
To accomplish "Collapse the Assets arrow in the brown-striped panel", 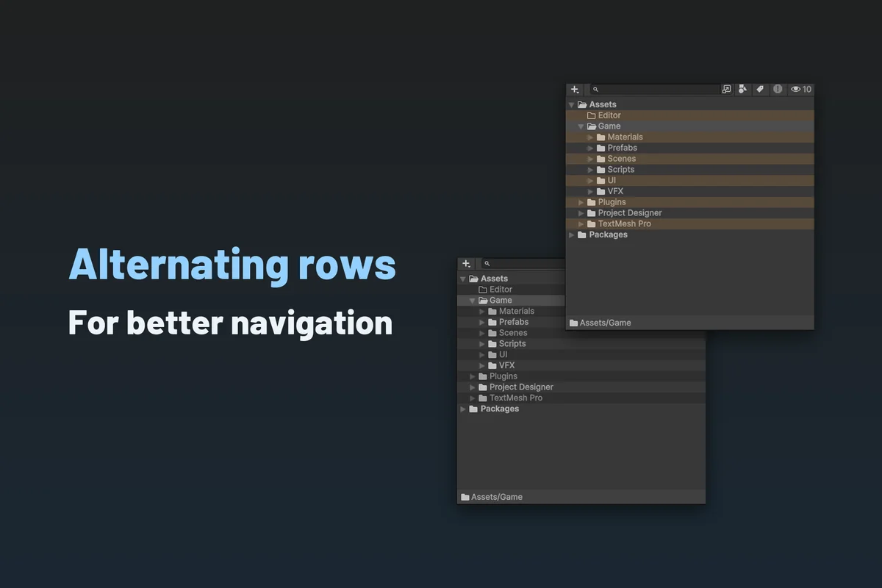I will pyautogui.click(x=572, y=105).
